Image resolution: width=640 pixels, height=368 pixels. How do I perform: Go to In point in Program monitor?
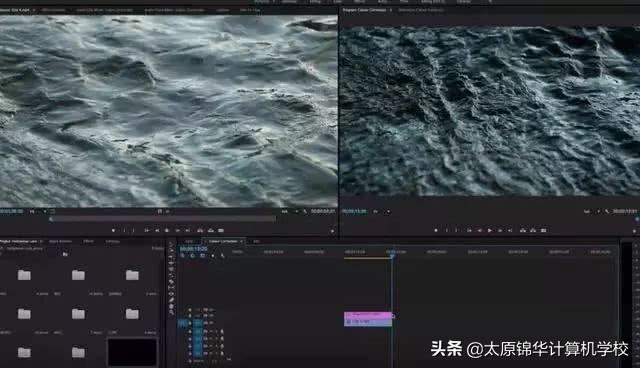pyautogui.click(x=469, y=230)
